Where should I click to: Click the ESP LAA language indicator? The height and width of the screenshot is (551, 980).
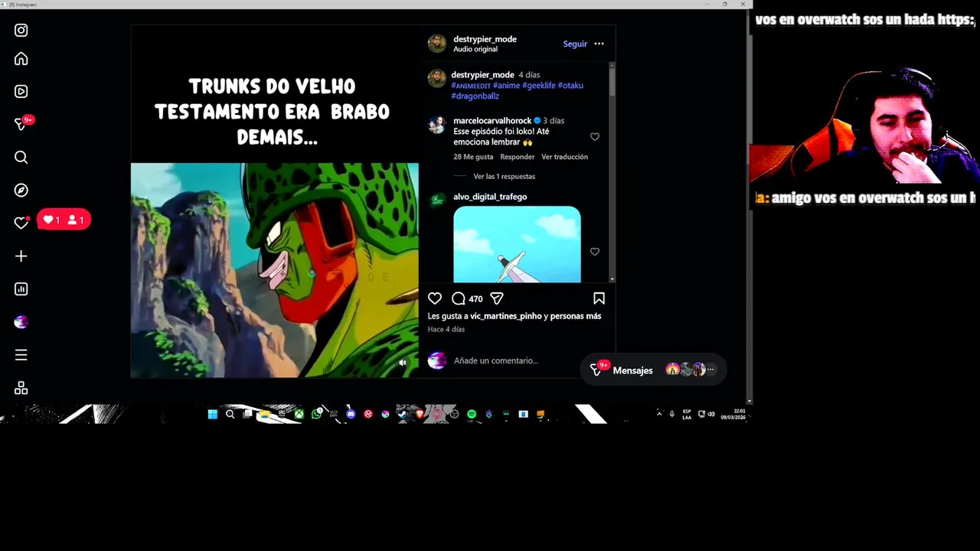tap(687, 414)
